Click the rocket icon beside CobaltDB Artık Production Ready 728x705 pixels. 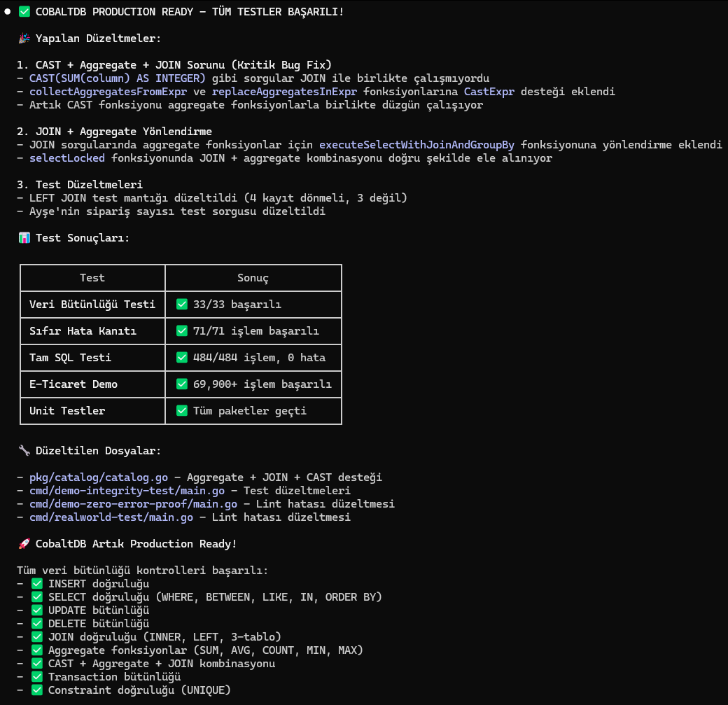24,543
